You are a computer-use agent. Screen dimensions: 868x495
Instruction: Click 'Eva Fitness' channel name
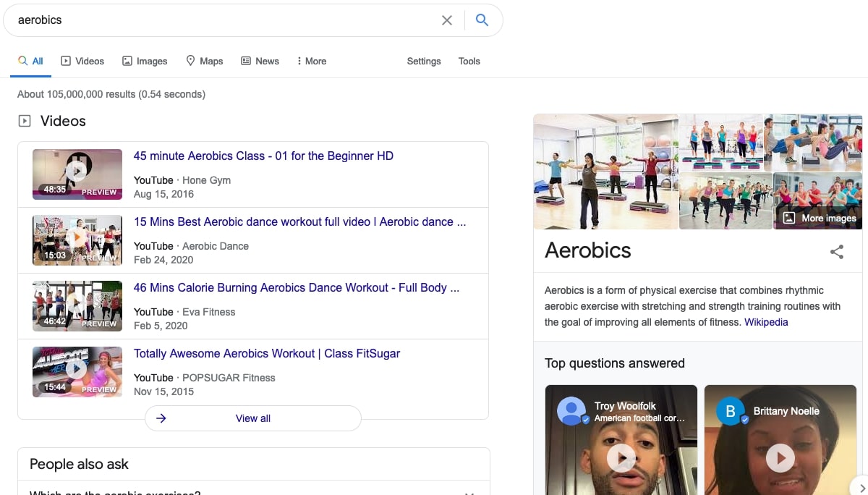click(209, 312)
